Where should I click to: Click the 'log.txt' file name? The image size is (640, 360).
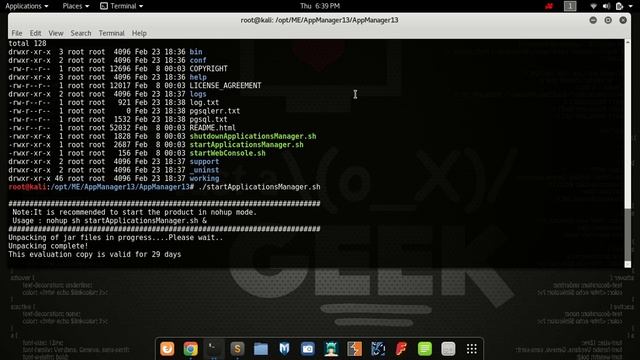204,102
